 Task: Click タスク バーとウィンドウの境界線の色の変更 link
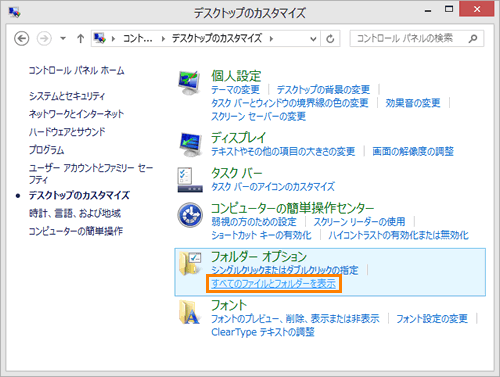[x=290, y=103]
